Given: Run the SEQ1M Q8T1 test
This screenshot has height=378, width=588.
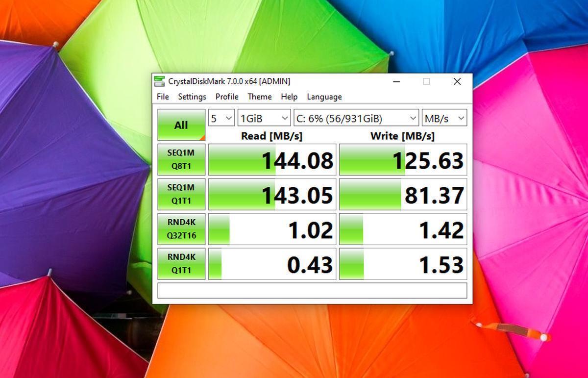Looking at the screenshot, I should click(181, 159).
